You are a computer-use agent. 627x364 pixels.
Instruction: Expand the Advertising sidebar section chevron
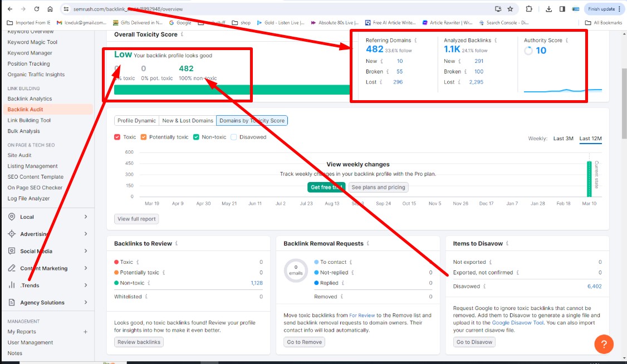pos(86,234)
